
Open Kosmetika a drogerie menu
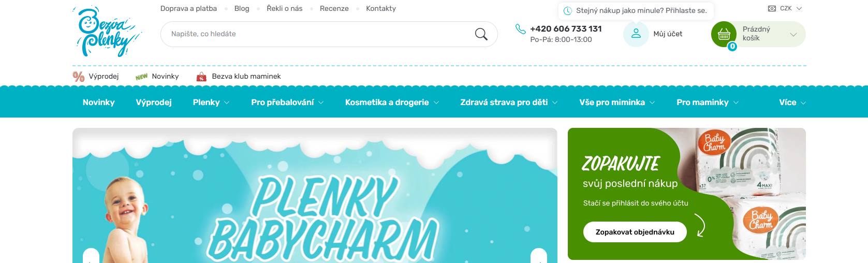coord(392,103)
